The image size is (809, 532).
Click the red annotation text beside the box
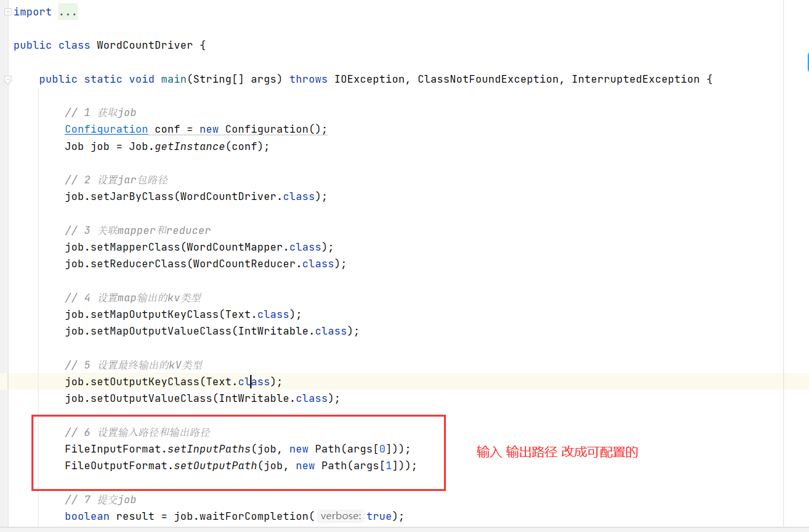click(x=557, y=452)
